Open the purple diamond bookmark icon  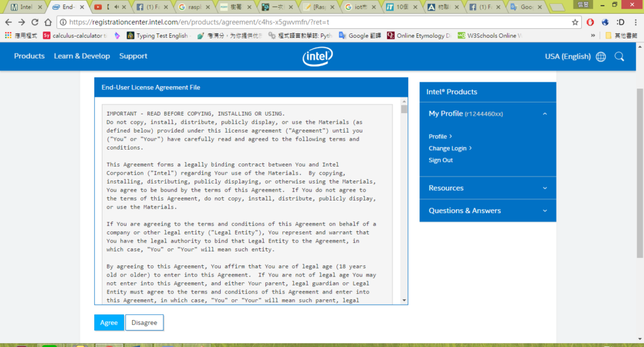[x=117, y=36]
